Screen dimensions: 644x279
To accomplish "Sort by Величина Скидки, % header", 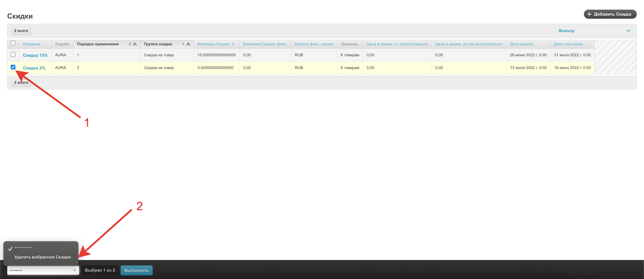I will 216,44.
